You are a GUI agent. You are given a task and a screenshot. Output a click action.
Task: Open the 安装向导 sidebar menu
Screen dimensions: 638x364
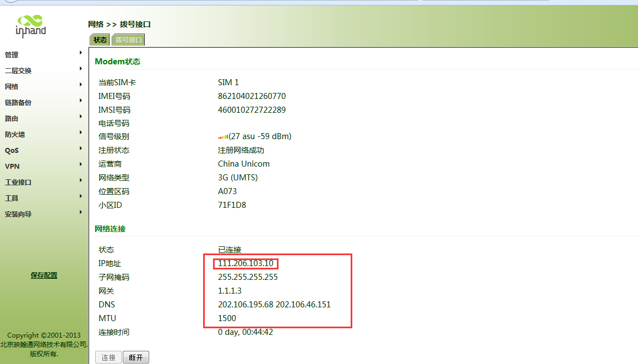click(x=18, y=214)
